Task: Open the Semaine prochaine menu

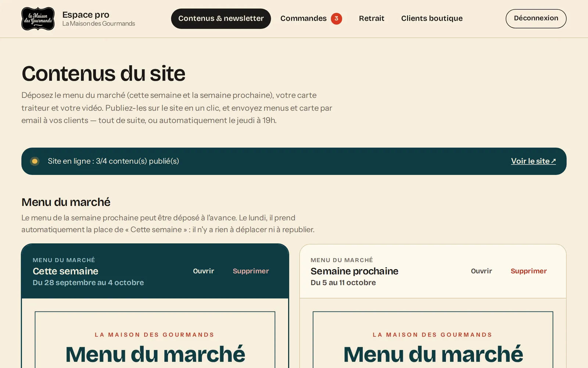Action: pyautogui.click(x=481, y=271)
